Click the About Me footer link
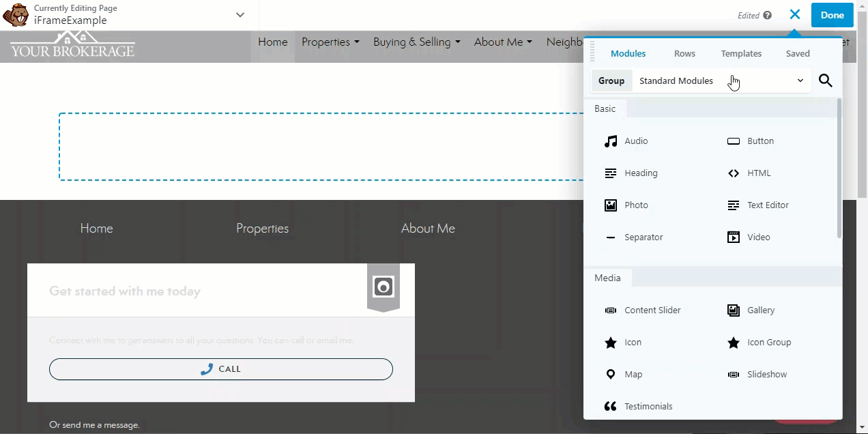 click(428, 229)
